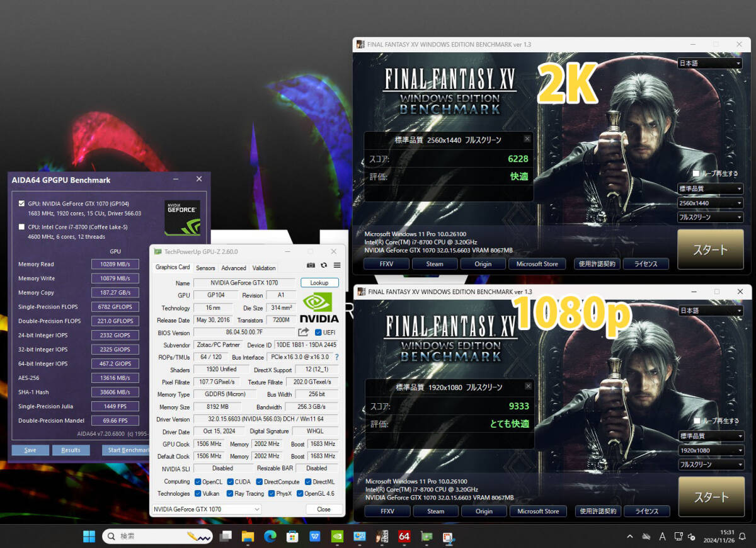Open the NVIDIA app from the taskbar
The height and width of the screenshot is (548, 756).
[337, 537]
